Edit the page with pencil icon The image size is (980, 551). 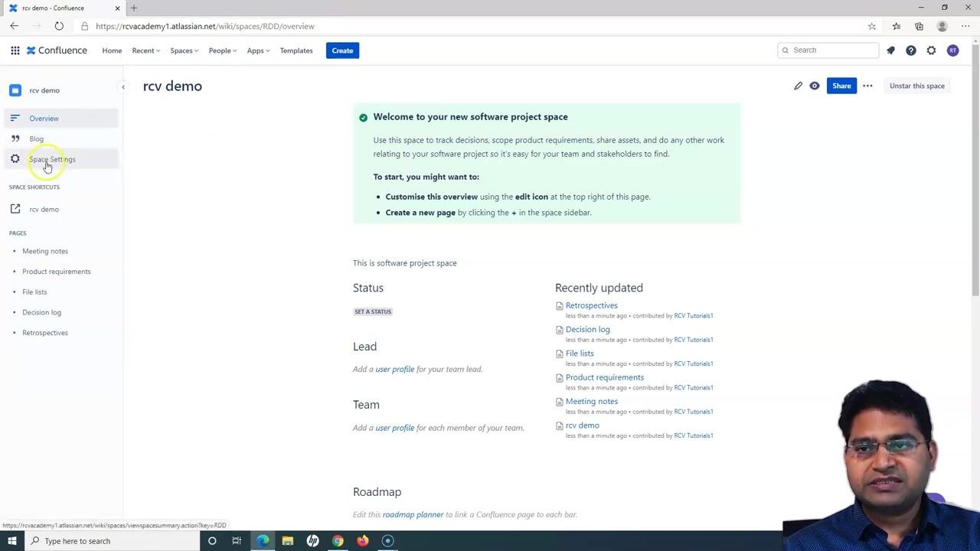pos(798,86)
